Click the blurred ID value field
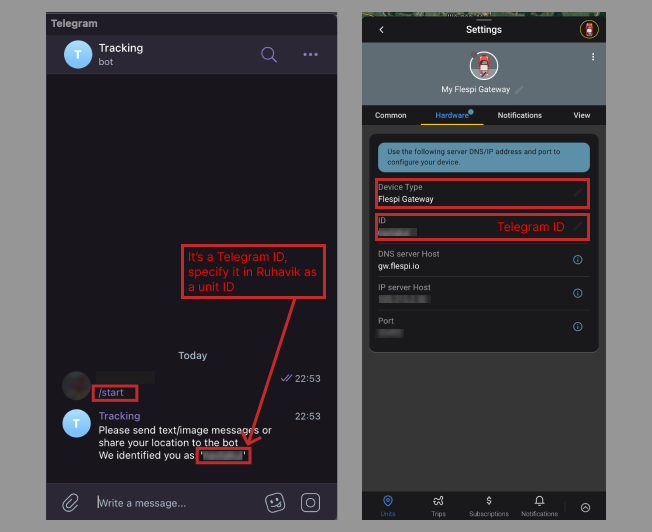The width and height of the screenshot is (652, 532). 398,232
